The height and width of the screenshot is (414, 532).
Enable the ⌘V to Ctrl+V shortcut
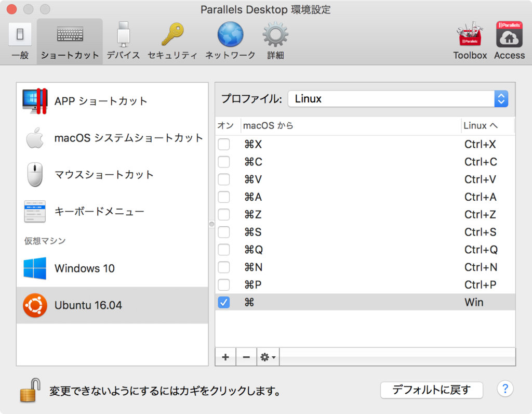click(223, 179)
